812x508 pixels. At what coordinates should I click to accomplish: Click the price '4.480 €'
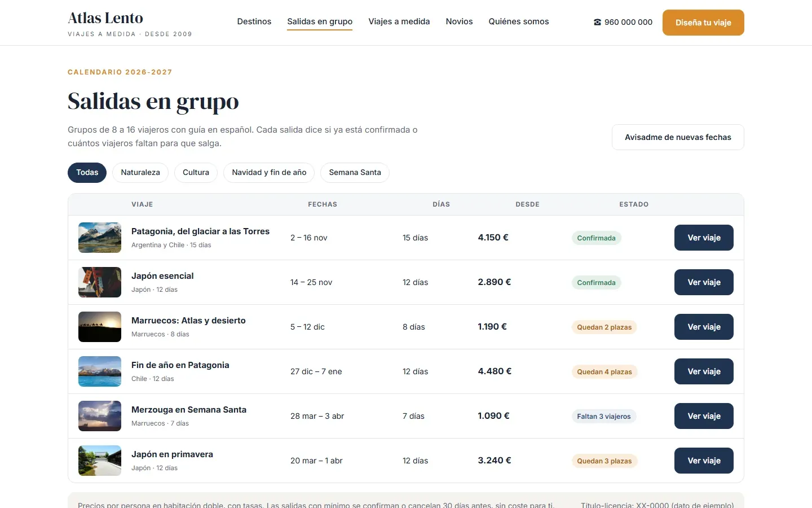pos(495,371)
